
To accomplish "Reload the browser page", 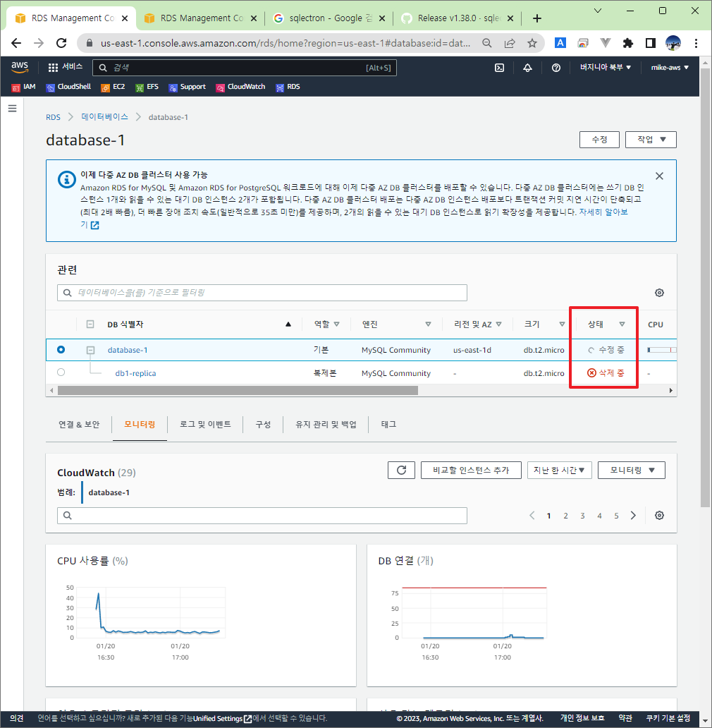I will click(x=61, y=43).
